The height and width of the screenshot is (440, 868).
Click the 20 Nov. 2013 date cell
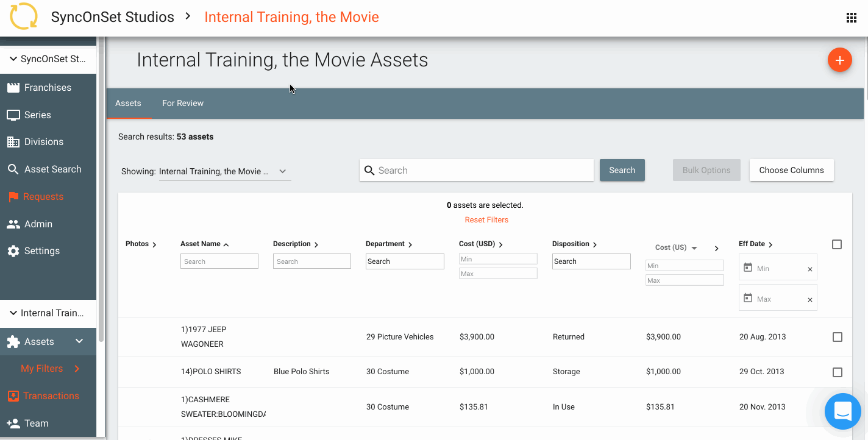tap(763, 407)
